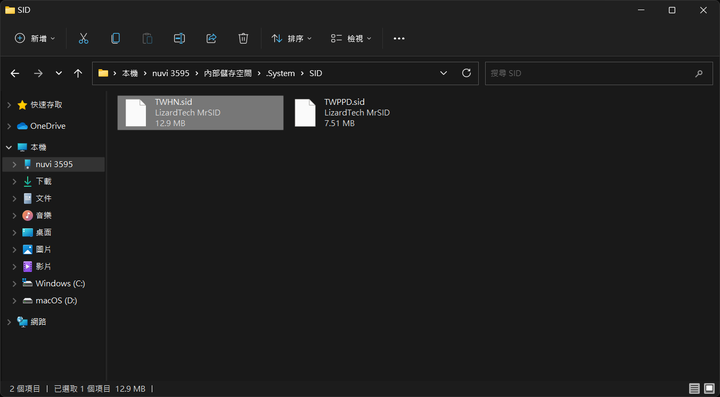This screenshot has height=397, width=720.
Task: Expand Downloads (下載) tree node
Action: point(15,181)
